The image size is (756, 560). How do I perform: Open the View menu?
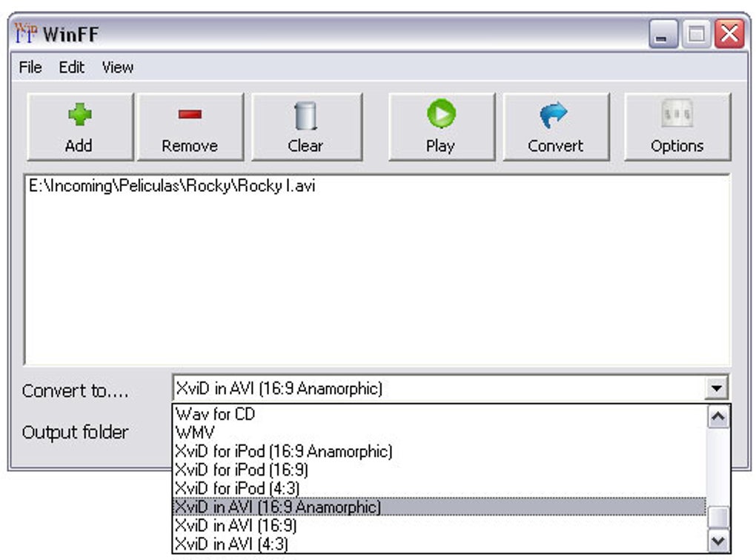click(118, 67)
